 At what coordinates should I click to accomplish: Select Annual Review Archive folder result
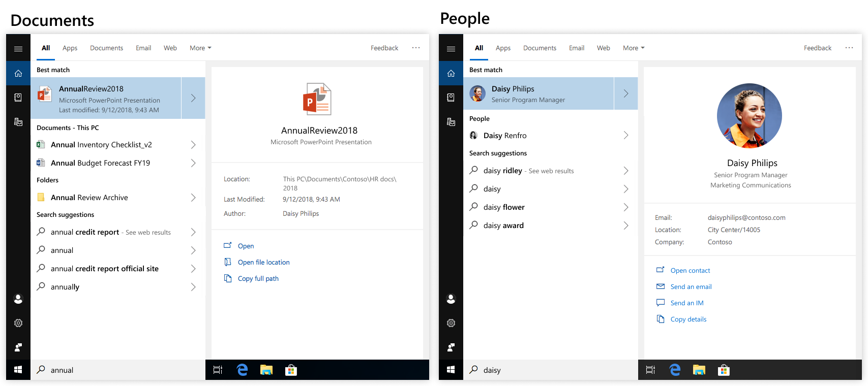pos(118,198)
